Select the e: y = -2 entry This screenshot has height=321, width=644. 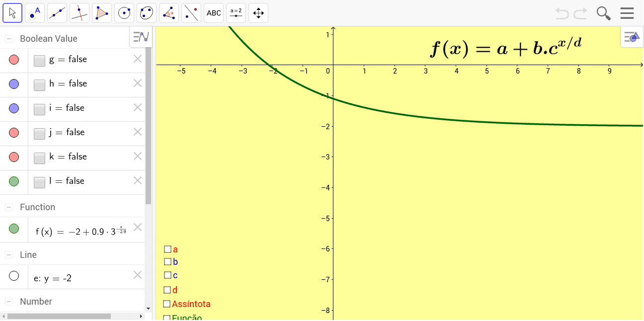(x=53, y=278)
